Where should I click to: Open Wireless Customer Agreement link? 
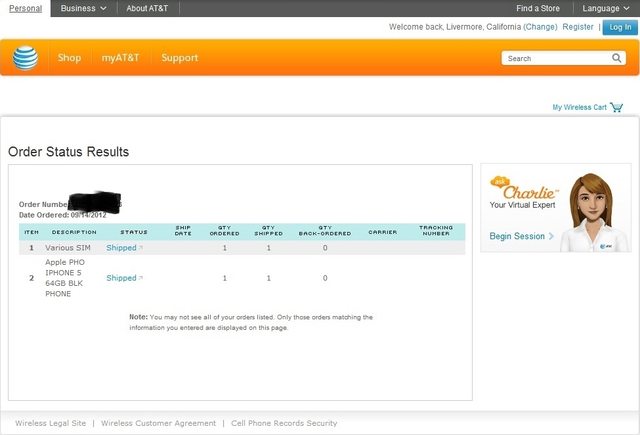coord(158,423)
